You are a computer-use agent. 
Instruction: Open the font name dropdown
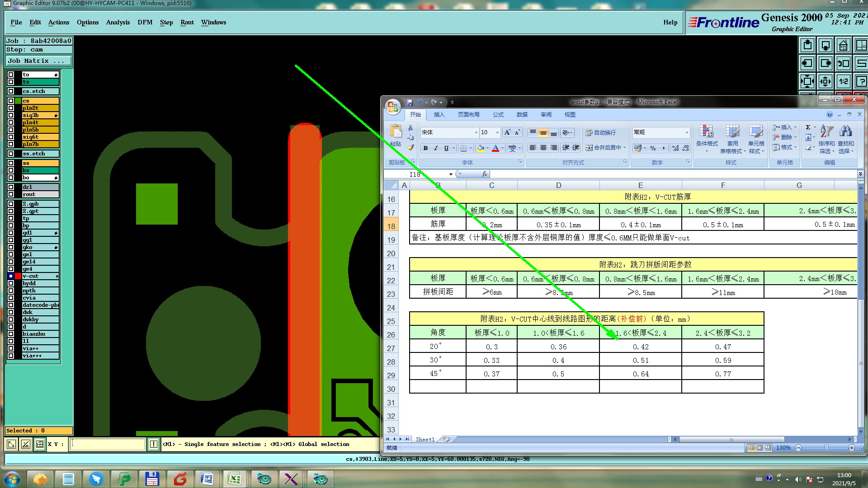coord(476,132)
